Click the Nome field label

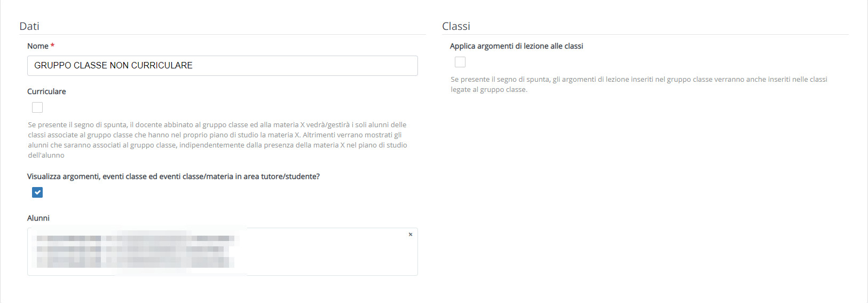point(38,46)
